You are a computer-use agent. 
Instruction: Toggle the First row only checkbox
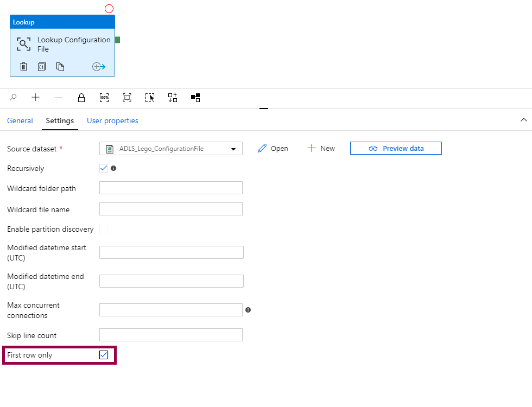(104, 355)
